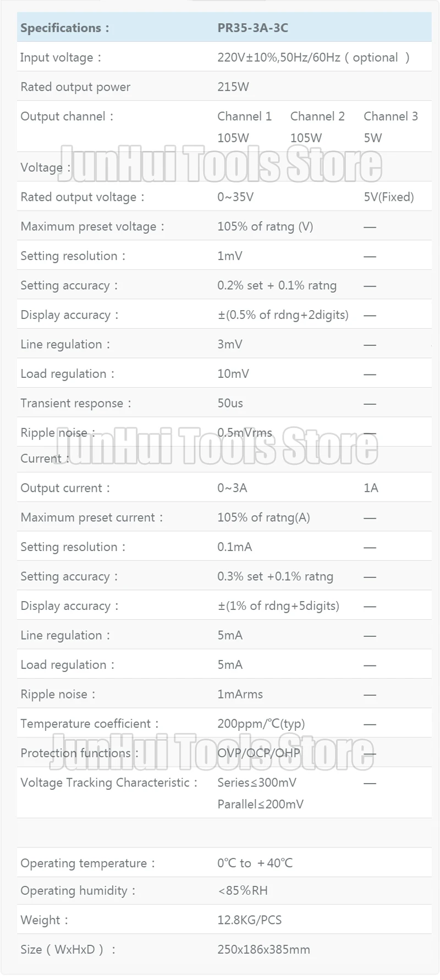Click the Output current 0~3A value

[x=232, y=488]
